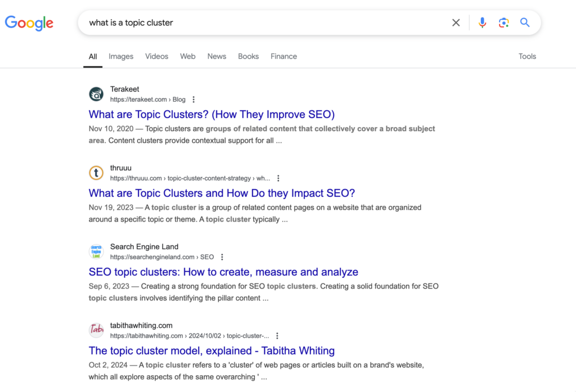The width and height of the screenshot is (576, 392).
Task: Switch to the Books tab
Action: (x=248, y=57)
